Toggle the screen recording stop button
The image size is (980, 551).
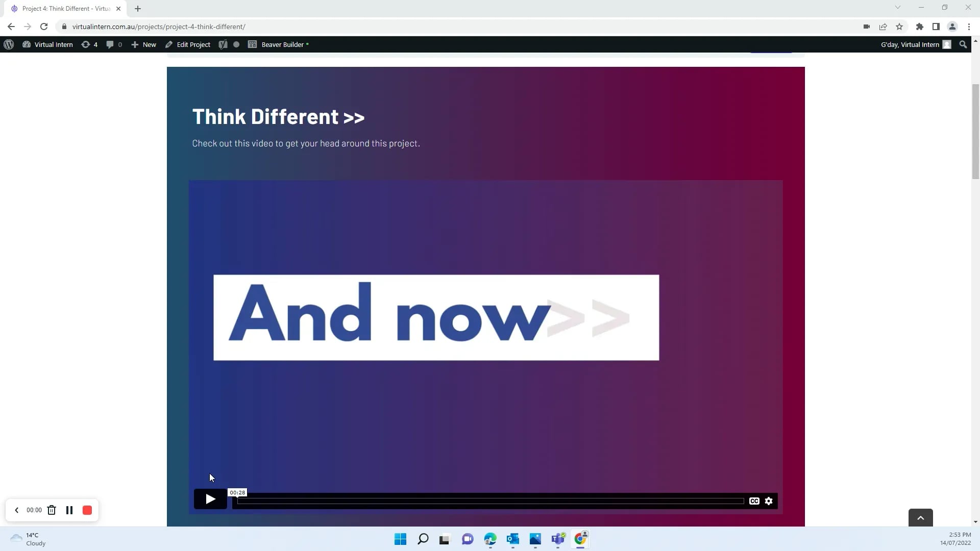click(x=87, y=510)
